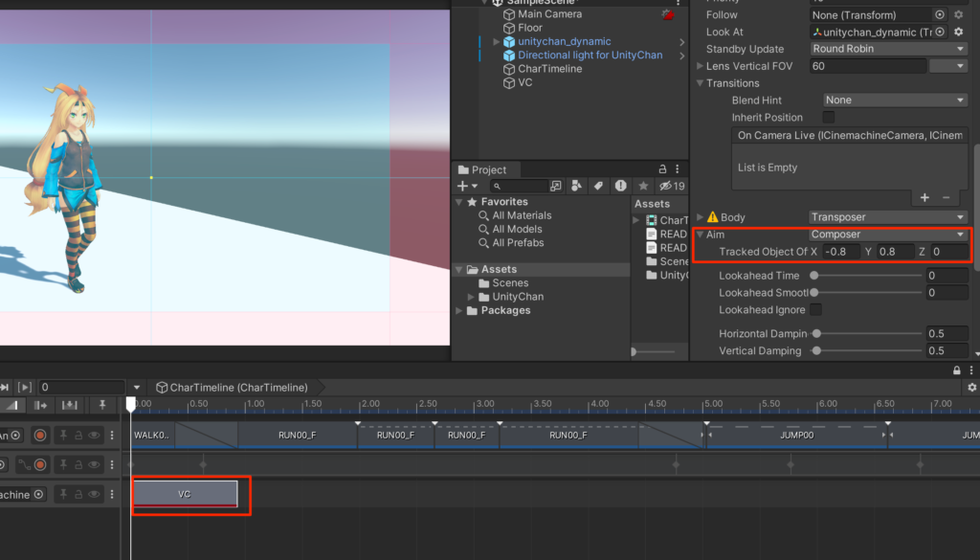Open the Follow gear settings
This screenshot has height=560, width=980.
[x=959, y=14]
